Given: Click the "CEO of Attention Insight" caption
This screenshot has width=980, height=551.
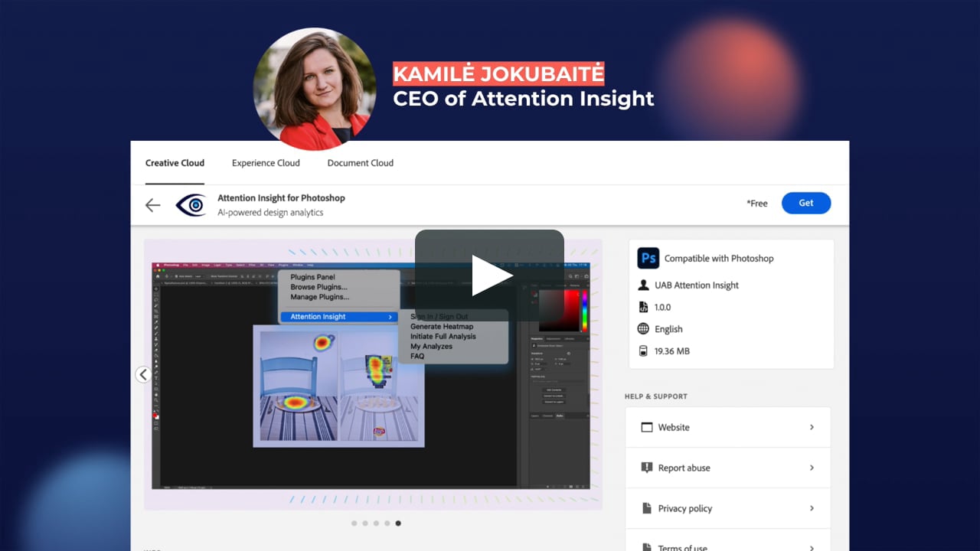Looking at the screenshot, I should click(x=524, y=99).
